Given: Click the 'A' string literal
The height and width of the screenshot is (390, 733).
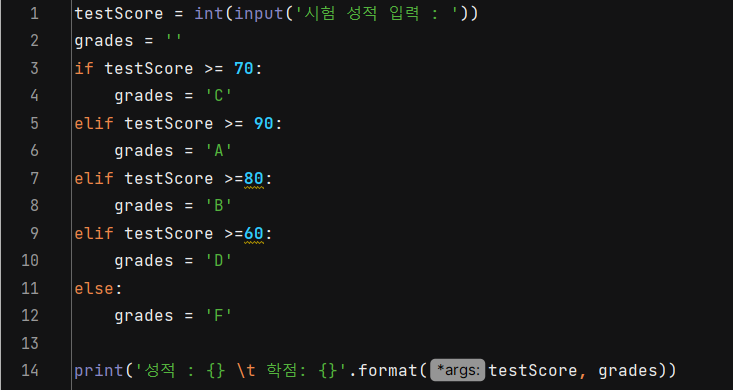Looking at the screenshot, I should coord(219,151).
